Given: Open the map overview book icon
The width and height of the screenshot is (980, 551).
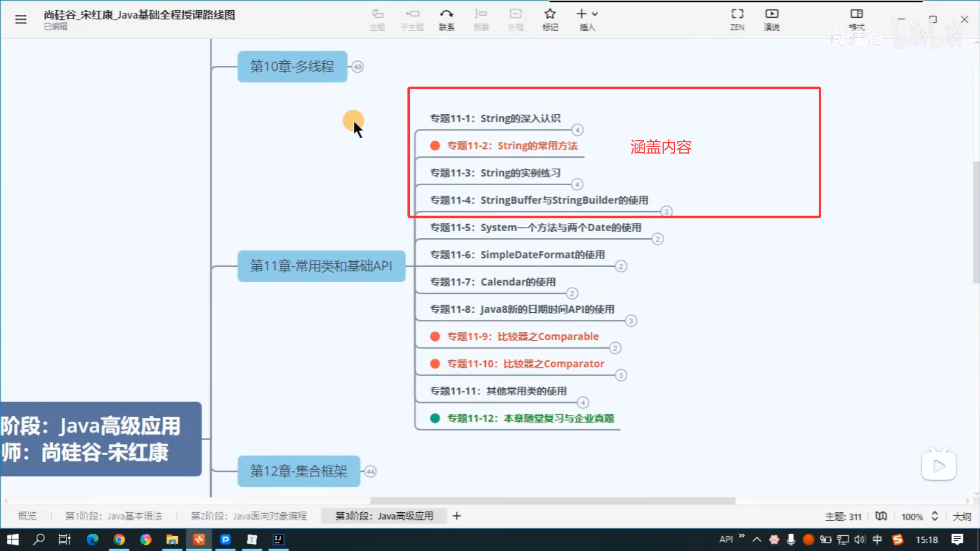Looking at the screenshot, I should click(881, 516).
